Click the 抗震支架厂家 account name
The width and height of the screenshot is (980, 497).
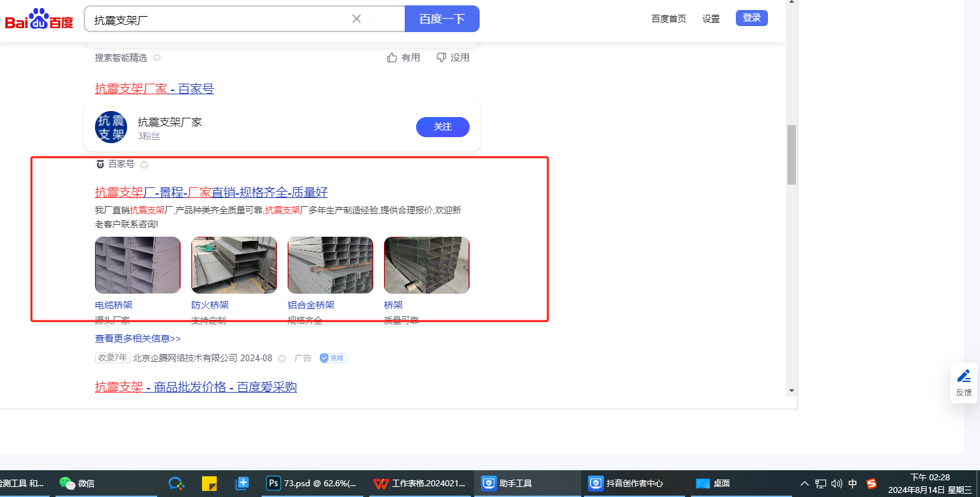pyautogui.click(x=170, y=122)
